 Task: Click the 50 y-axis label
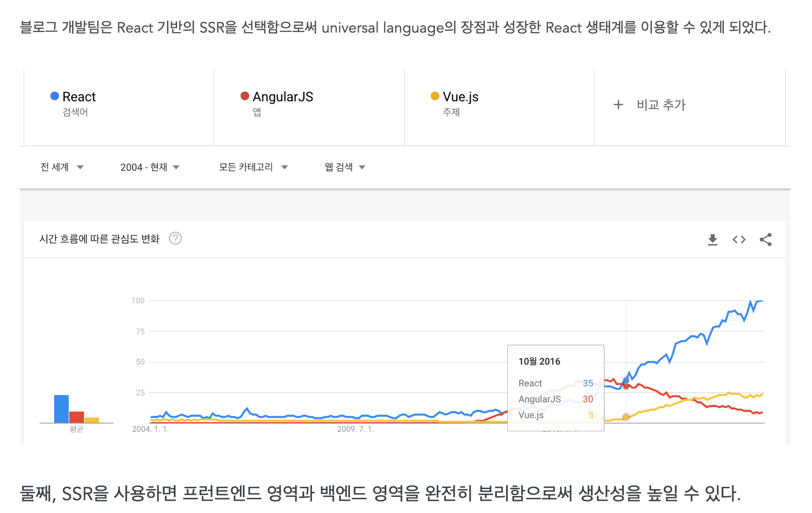pyautogui.click(x=140, y=362)
